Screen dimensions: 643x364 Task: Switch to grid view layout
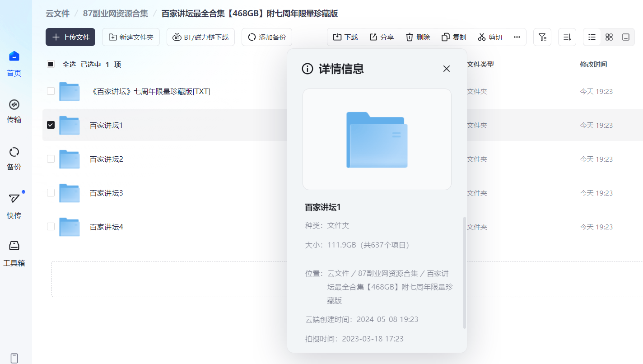[609, 37]
